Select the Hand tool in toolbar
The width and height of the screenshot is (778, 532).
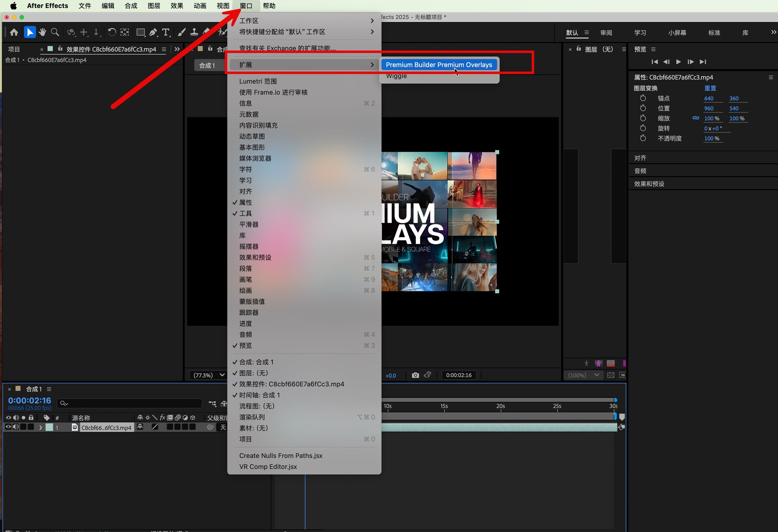43,32
